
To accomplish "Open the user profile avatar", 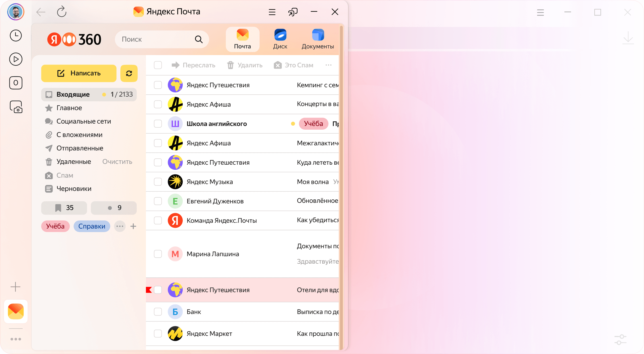I will pos(16,12).
